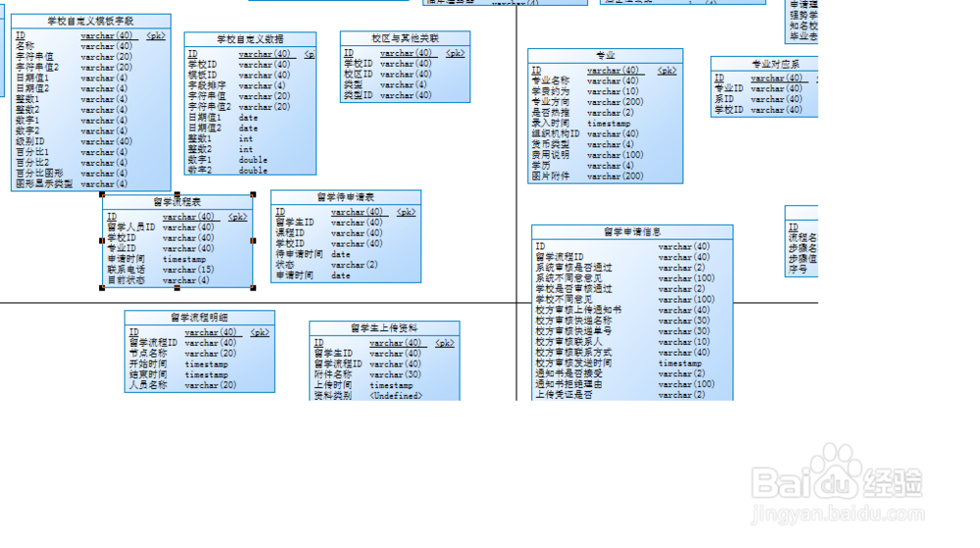Viewport: 980px width, 548px height.
Task: Click 专业名称 column in 专业 table
Action: (x=551, y=80)
